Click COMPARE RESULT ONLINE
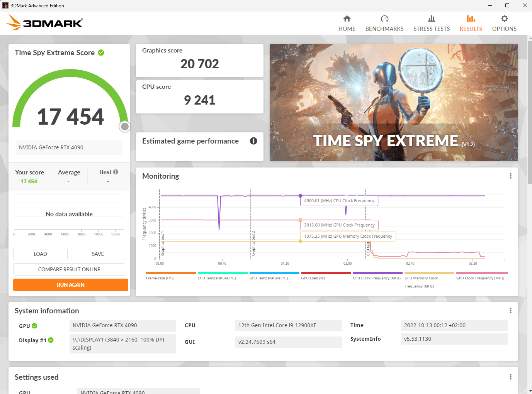532x394 pixels. tap(69, 269)
